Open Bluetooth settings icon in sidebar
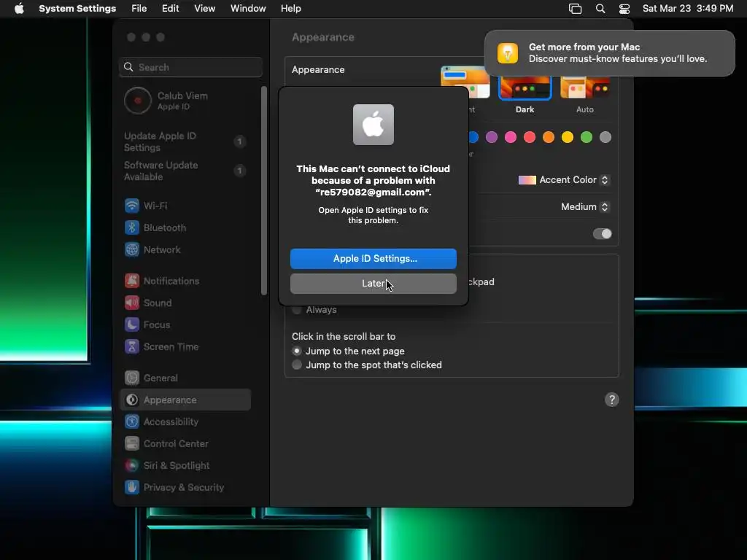 (x=132, y=227)
